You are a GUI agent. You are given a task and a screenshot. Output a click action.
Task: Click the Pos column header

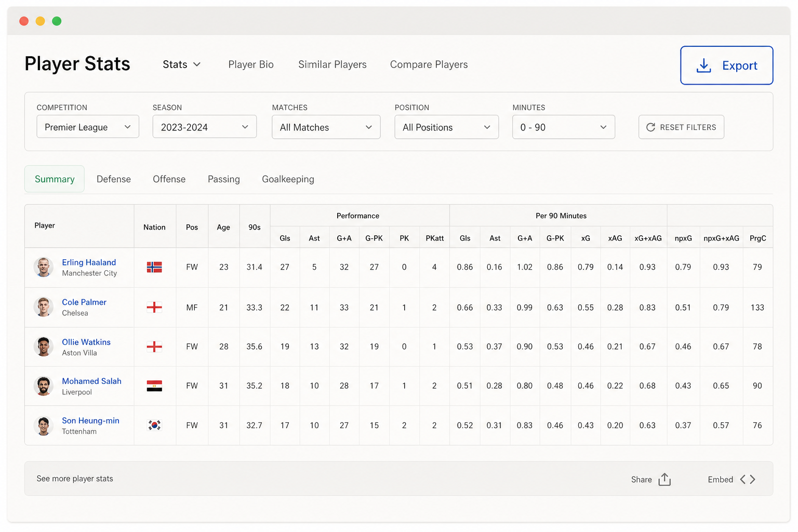(x=192, y=227)
